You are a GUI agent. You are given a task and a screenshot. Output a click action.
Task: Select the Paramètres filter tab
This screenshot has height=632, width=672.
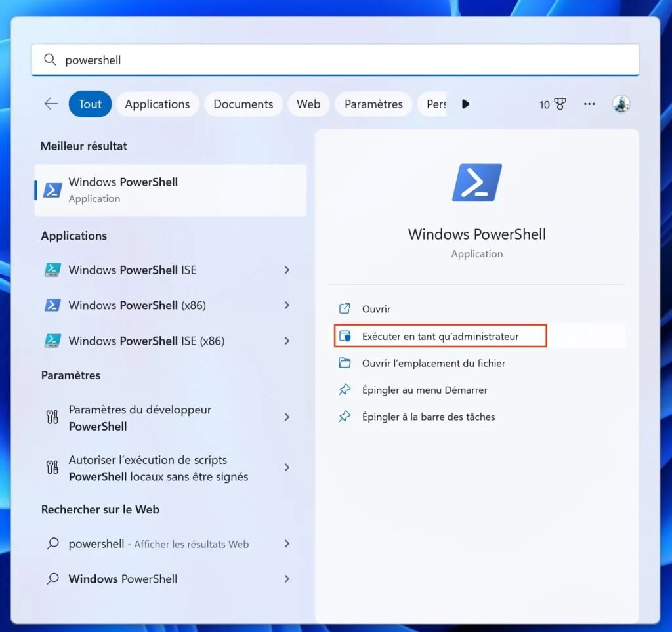[x=373, y=104]
